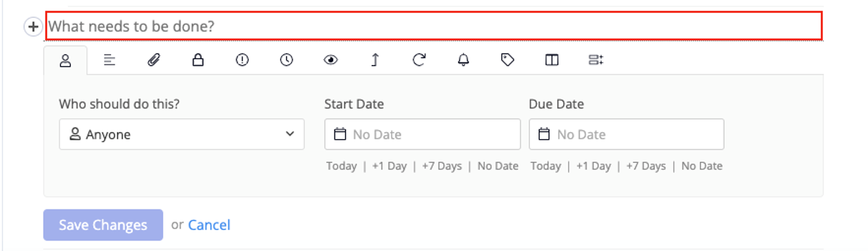Open the last stacked-rows icon tab
The width and height of the screenshot is (868, 251).
click(x=596, y=60)
